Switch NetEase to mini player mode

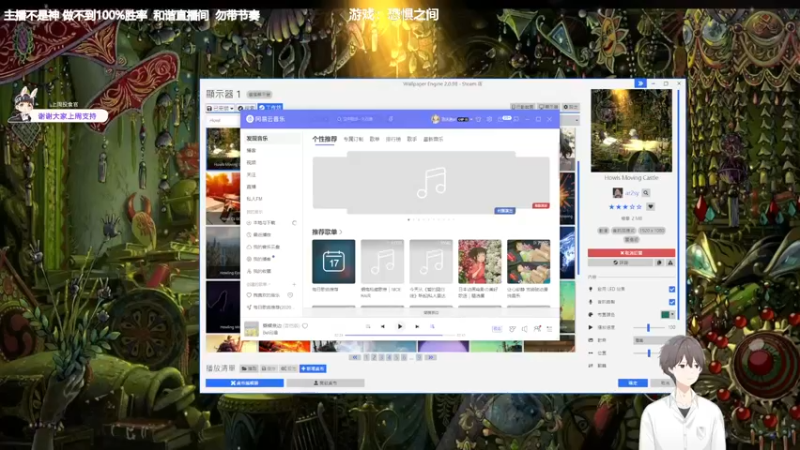click(516, 119)
